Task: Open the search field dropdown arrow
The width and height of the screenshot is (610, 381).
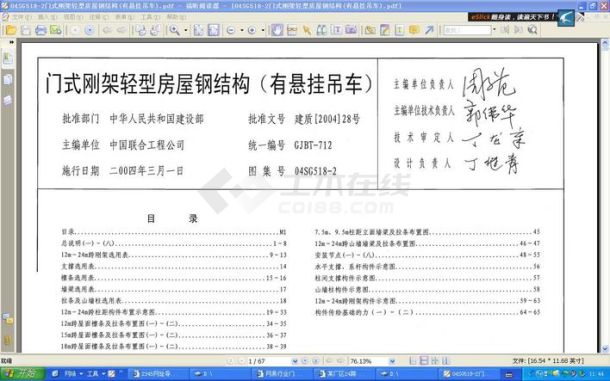Action: click(494, 30)
